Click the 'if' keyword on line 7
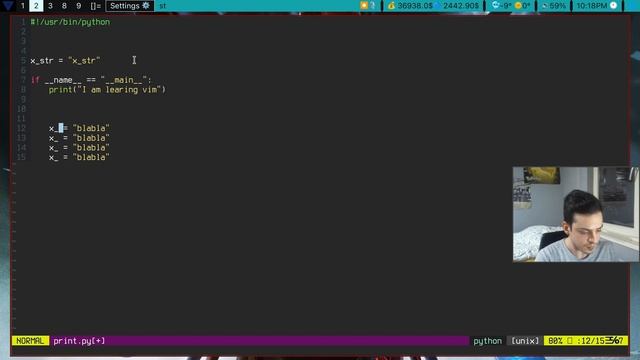 point(35,80)
